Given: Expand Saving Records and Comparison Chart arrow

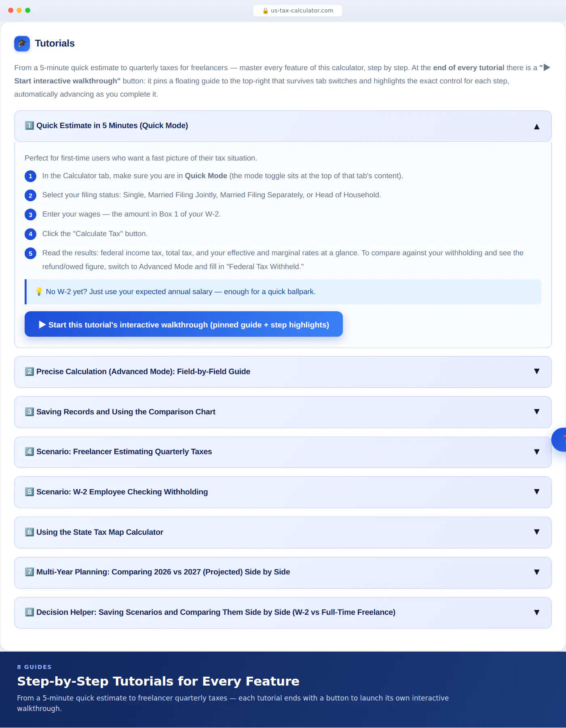Looking at the screenshot, I should pos(536,412).
